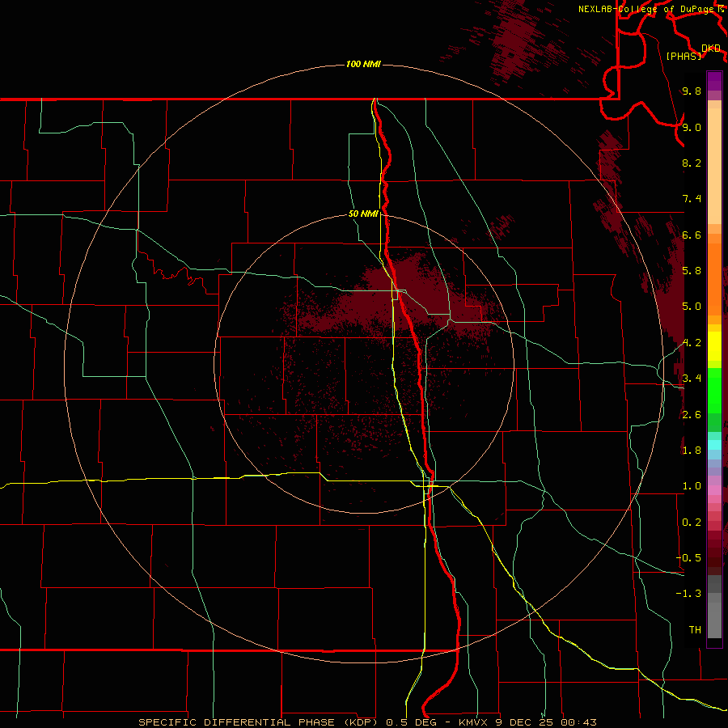
Task: Pick the bright green segment of the color bar
Action: [714, 391]
